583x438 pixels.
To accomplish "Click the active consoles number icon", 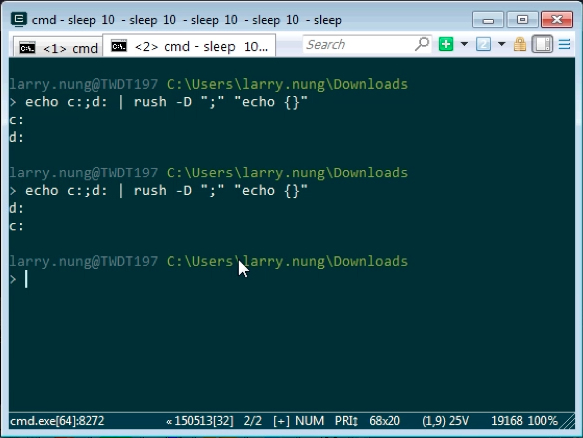I will coord(483,44).
